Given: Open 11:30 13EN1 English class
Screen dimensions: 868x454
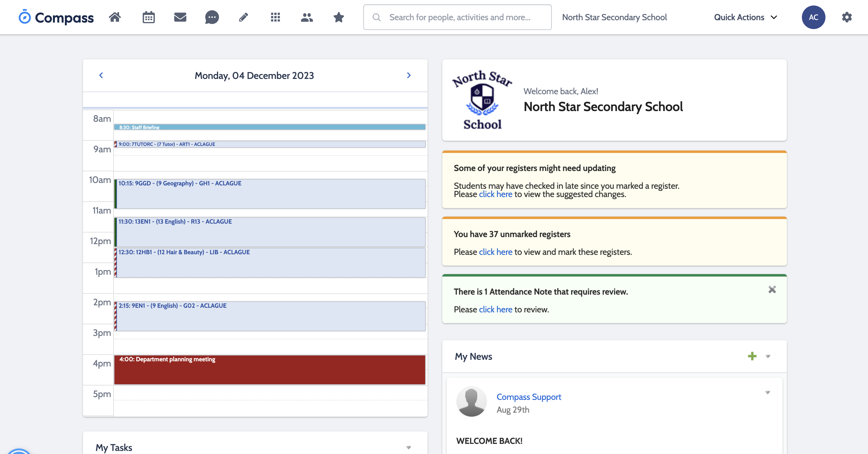Looking at the screenshot, I should pos(270,232).
